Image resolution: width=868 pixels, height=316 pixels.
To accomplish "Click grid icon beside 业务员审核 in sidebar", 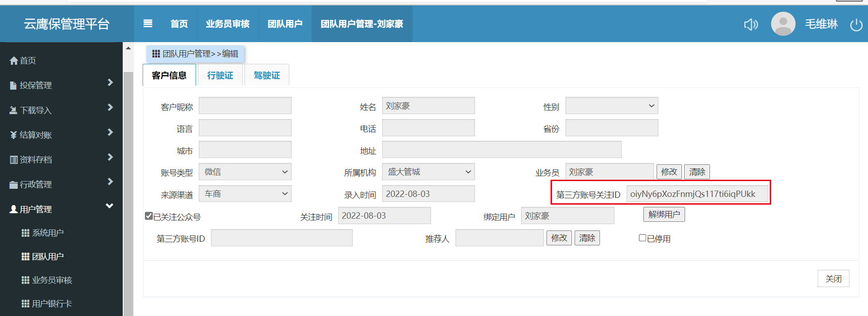I will pos(25,280).
